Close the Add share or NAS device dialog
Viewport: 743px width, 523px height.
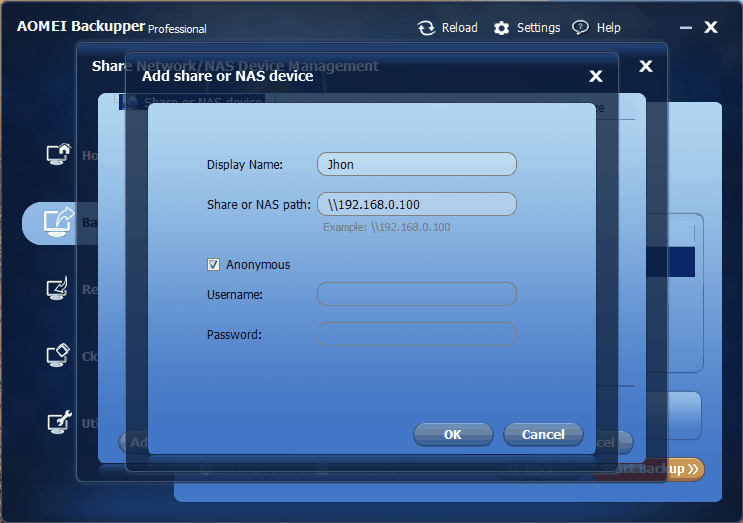(x=596, y=76)
